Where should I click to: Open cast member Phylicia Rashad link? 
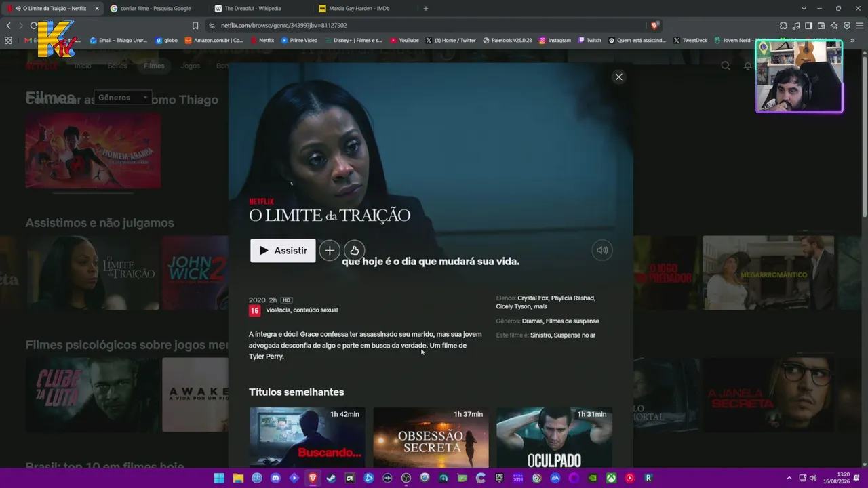pos(573,298)
